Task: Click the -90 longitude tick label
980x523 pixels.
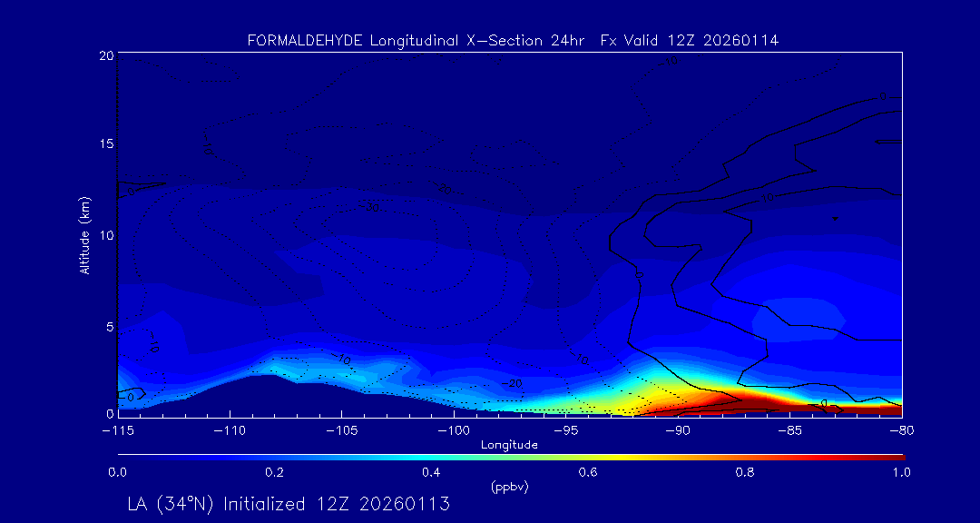Action: click(678, 431)
